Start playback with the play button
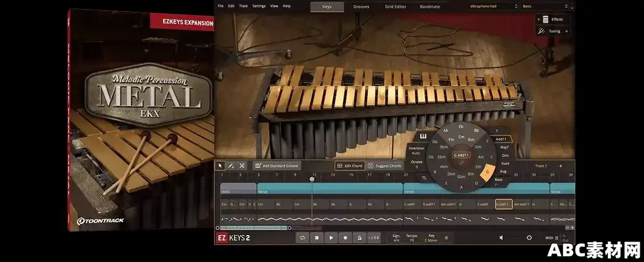Viewport: 644px width, 262px height. pos(331,237)
